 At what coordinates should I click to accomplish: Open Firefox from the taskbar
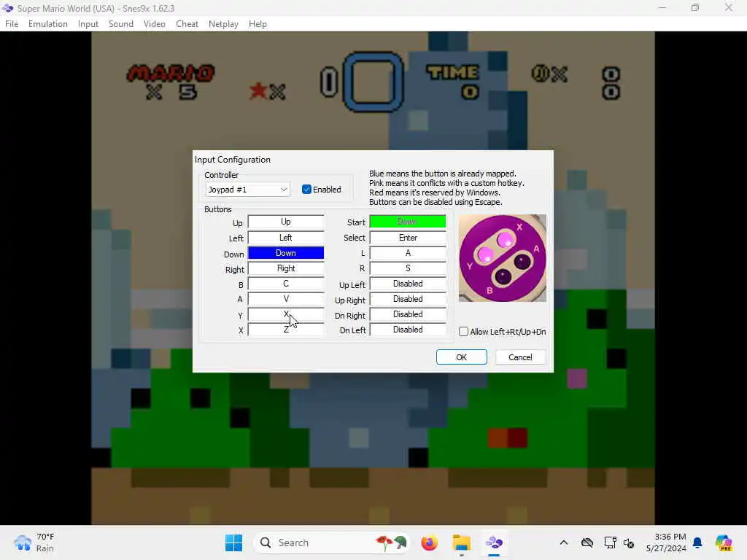(429, 542)
